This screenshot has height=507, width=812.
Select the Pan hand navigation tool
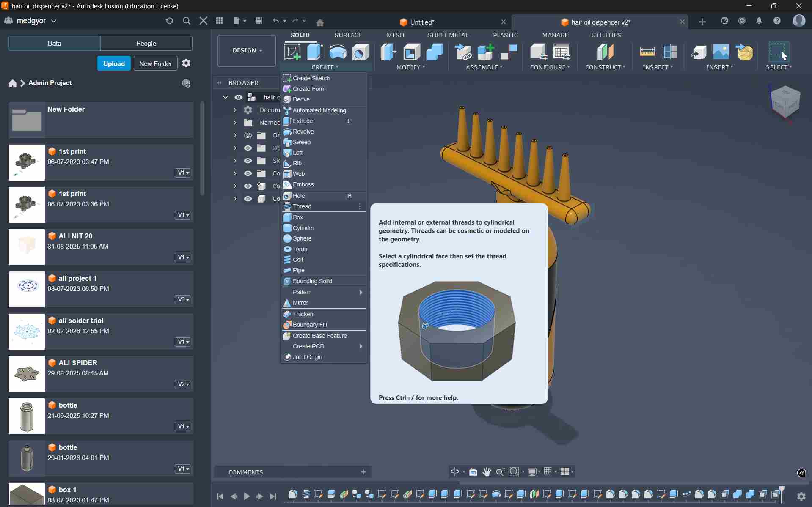[487, 472]
